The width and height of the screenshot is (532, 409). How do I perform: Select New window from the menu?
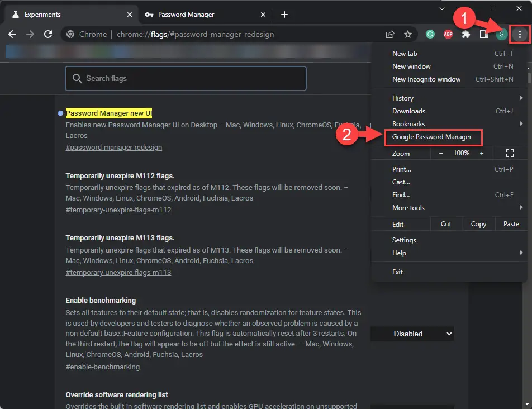[x=449, y=66]
